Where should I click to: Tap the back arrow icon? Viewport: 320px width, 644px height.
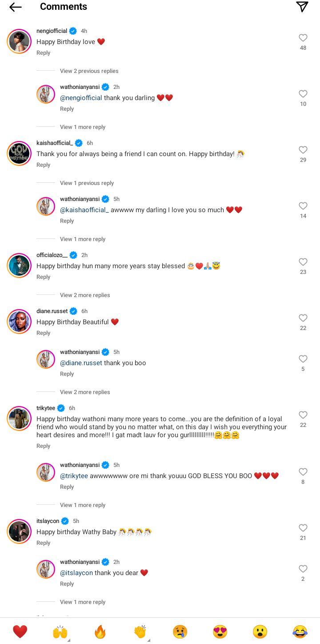pyautogui.click(x=16, y=7)
